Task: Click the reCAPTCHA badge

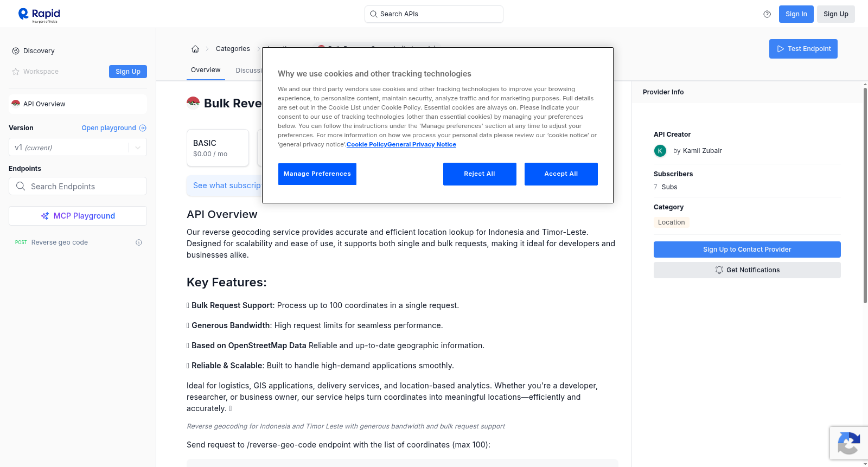Action: click(x=848, y=443)
